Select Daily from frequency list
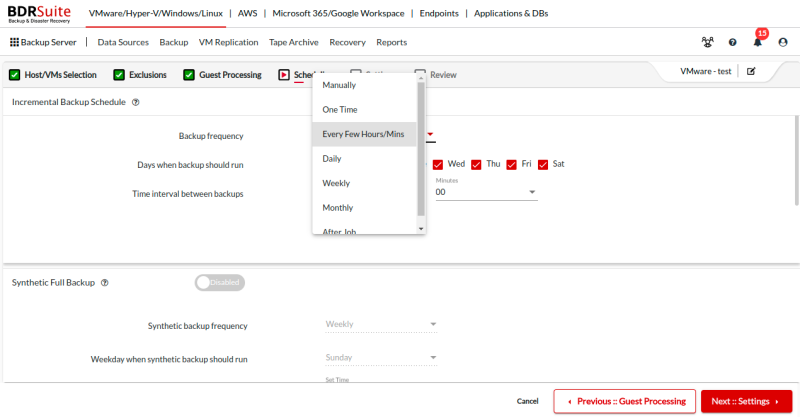800x417 pixels. (332, 159)
